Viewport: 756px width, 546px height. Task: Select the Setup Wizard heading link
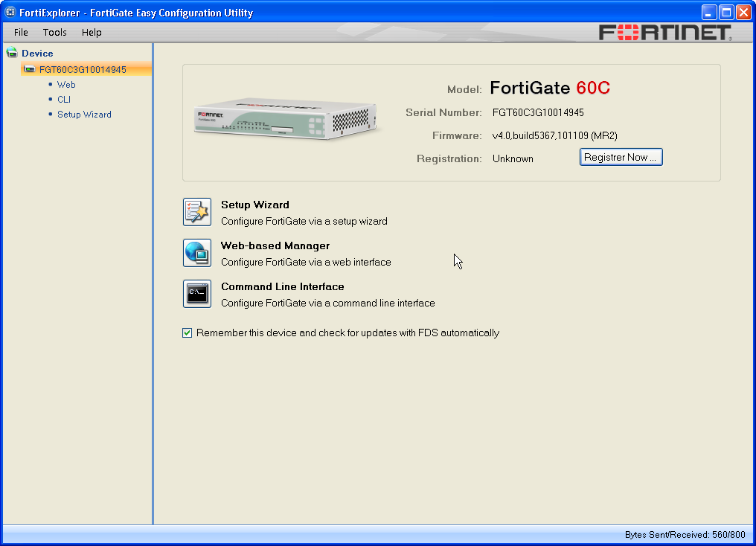pos(255,205)
